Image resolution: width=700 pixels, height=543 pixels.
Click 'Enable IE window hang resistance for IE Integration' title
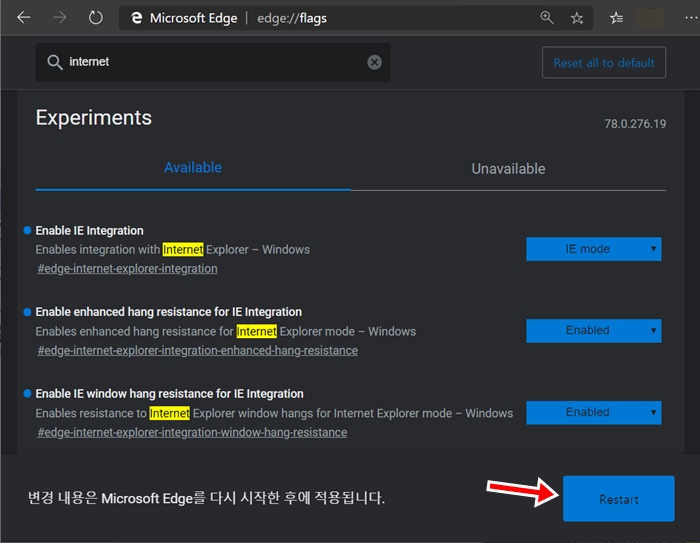tap(169, 393)
